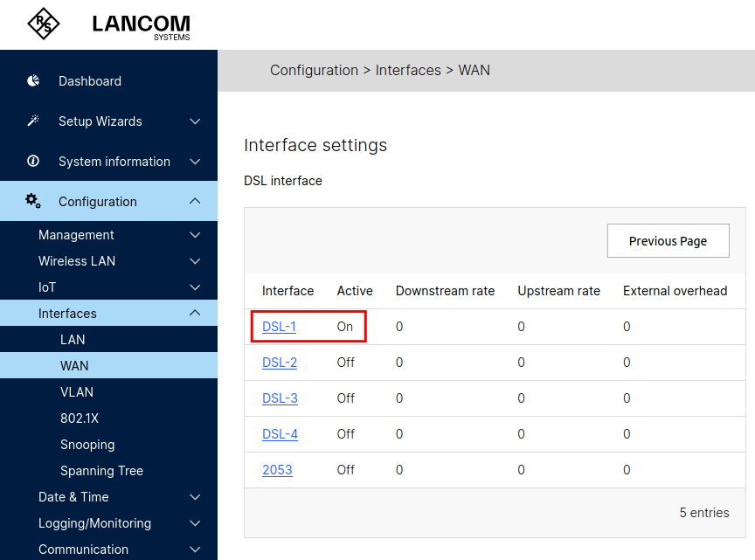Image resolution: width=755 pixels, height=560 pixels.
Task: Open the DSL-3 interface link
Action: (x=280, y=398)
